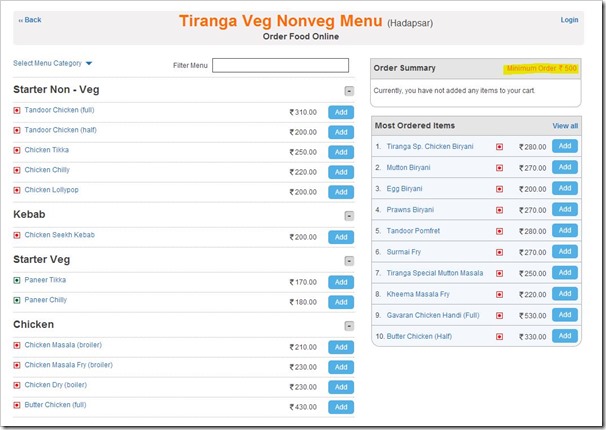Add Prawns Biryani from Most Ordered Items
606x430 pixels.
[x=565, y=210]
